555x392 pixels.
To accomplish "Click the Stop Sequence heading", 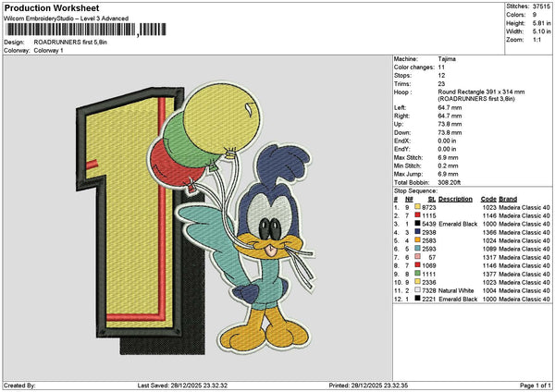I will 416,191.
